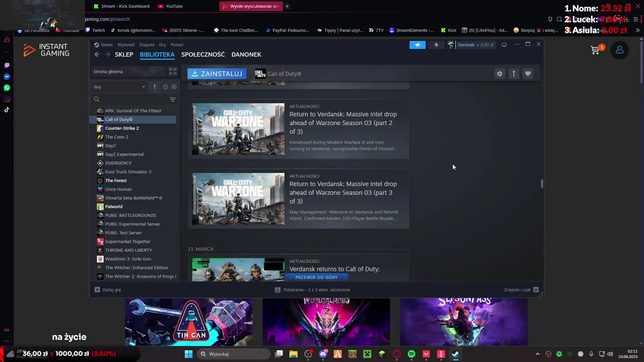Open TikTok sidebar icon in browser
Screen dimensions: 644x362
[7, 110]
